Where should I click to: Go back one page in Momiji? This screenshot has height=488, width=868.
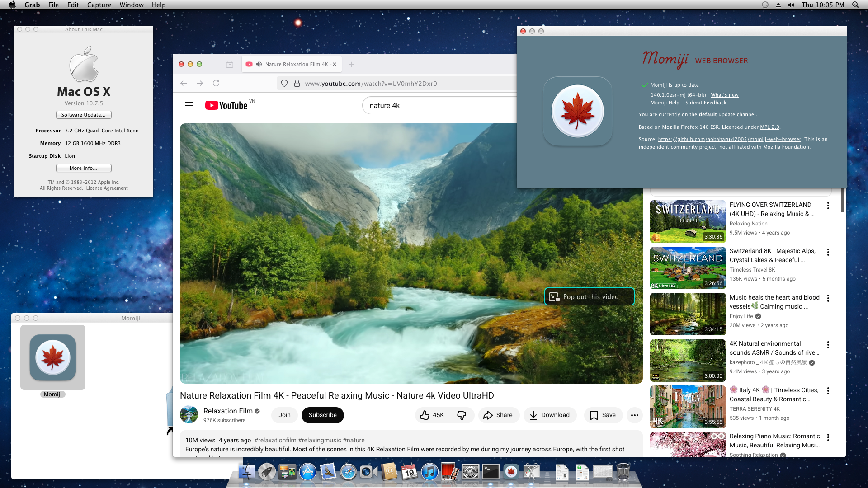(x=184, y=83)
